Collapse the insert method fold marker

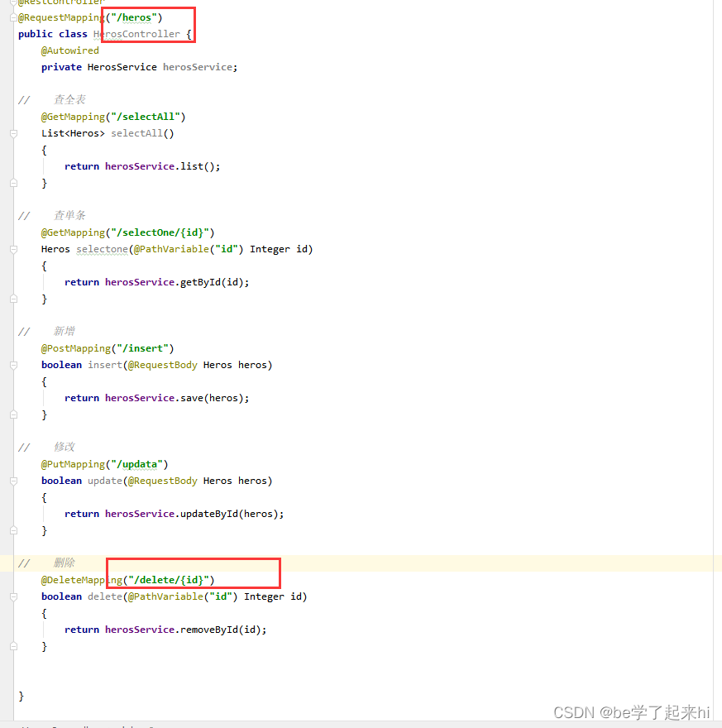click(x=13, y=365)
